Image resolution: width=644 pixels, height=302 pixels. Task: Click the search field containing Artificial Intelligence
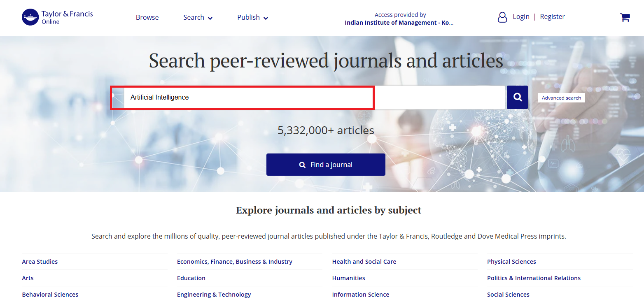tap(247, 98)
